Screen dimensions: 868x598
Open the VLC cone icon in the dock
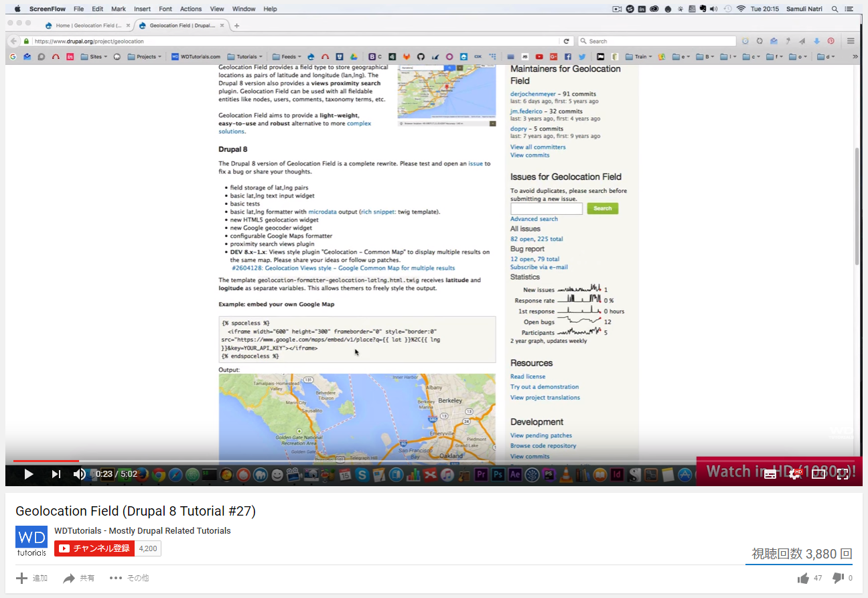(x=567, y=475)
